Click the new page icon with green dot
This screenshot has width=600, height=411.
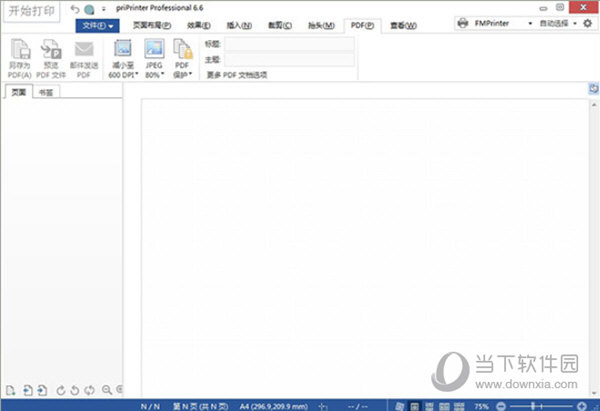pos(11,390)
